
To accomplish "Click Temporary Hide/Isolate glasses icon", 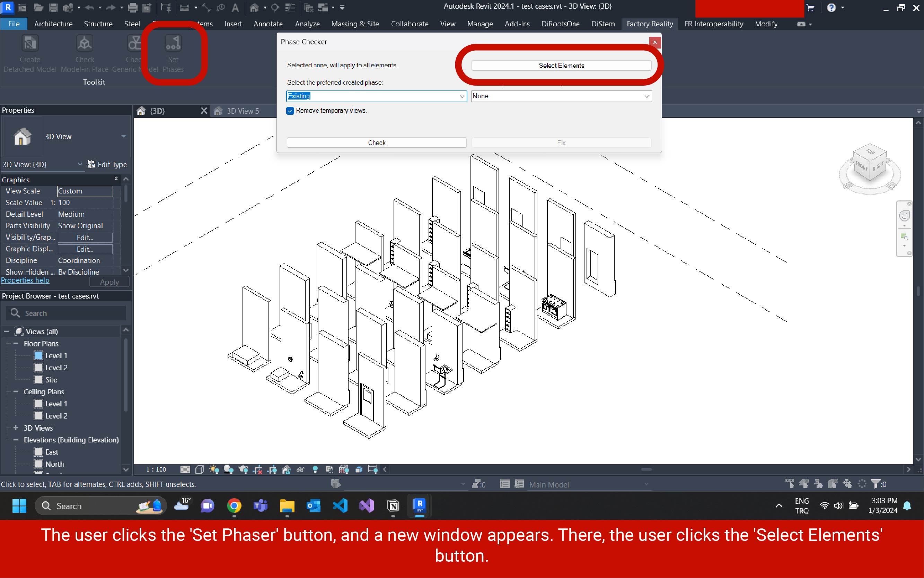I will [301, 469].
